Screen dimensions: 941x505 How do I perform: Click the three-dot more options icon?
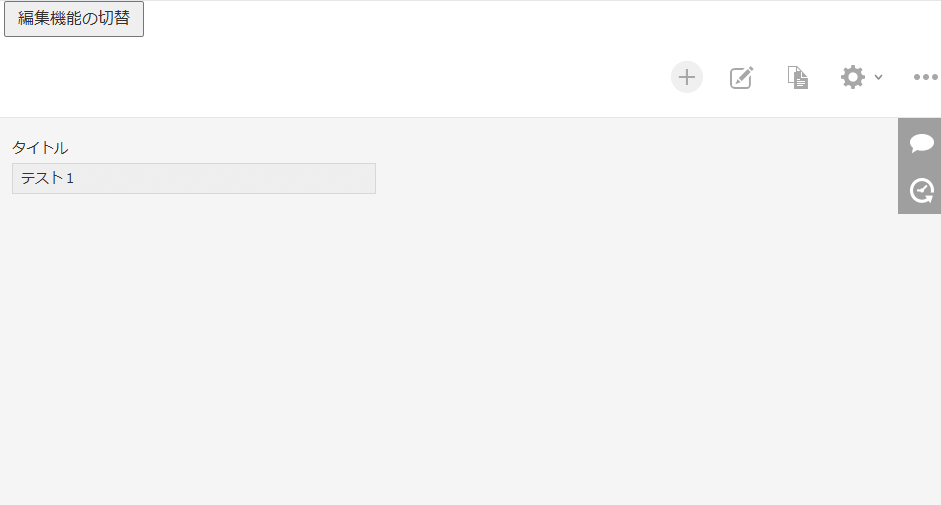(925, 77)
